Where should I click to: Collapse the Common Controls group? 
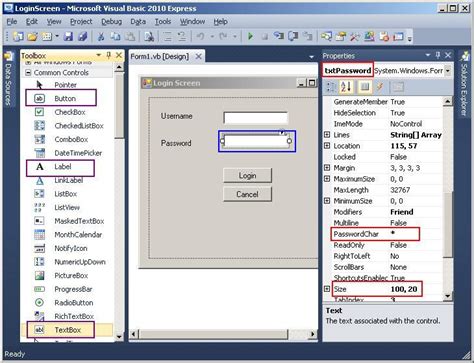coord(28,72)
